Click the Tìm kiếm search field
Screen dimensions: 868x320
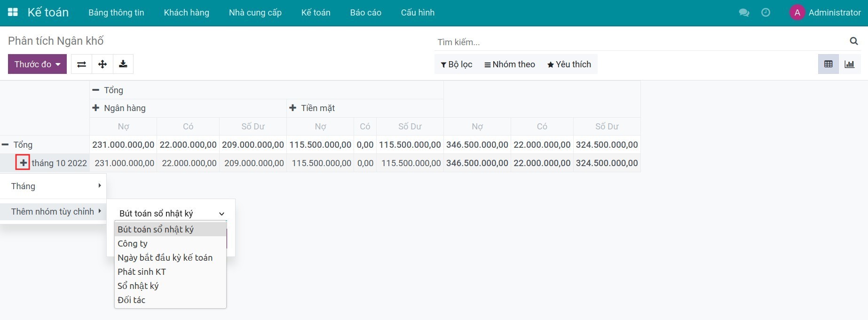tap(639, 42)
